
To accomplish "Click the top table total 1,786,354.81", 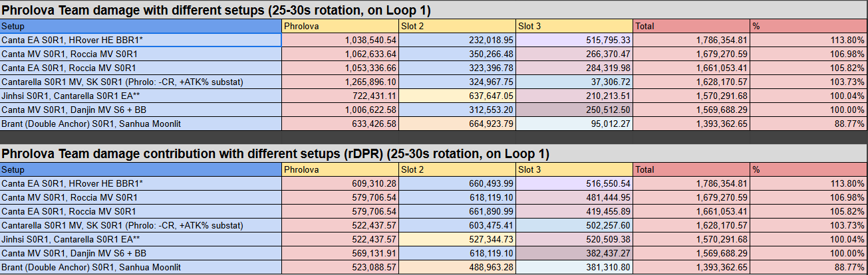I will coord(692,41).
